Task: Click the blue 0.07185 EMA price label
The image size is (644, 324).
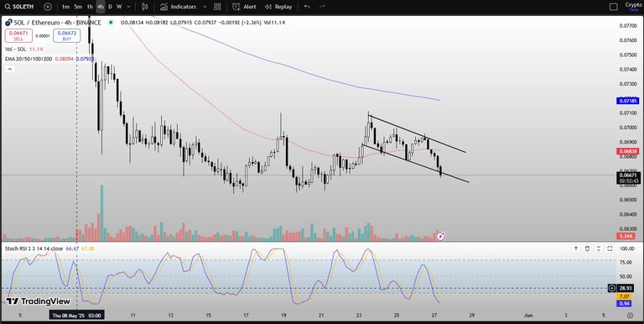Action: click(x=627, y=101)
